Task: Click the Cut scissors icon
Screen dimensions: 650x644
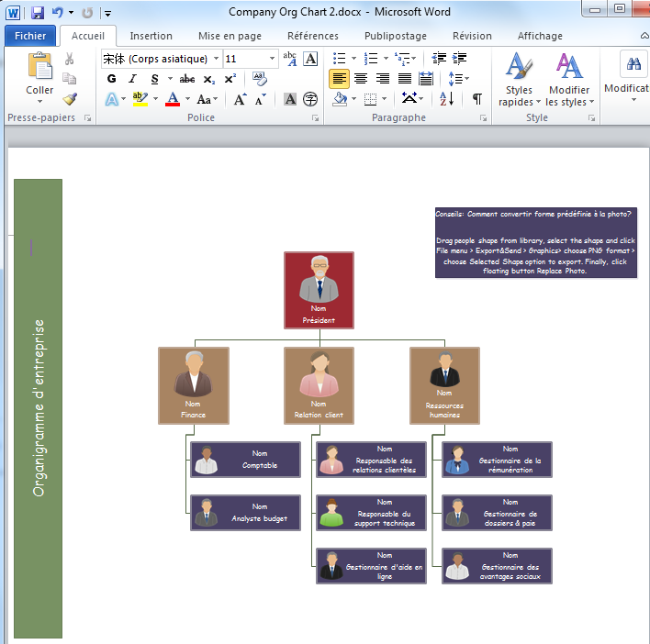Action: click(69, 59)
